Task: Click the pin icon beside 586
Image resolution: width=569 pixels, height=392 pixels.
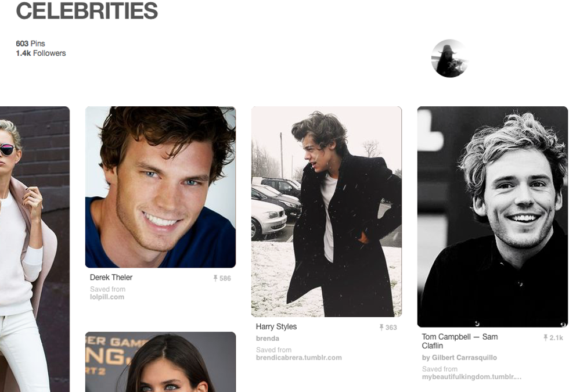Action: point(215,278)
